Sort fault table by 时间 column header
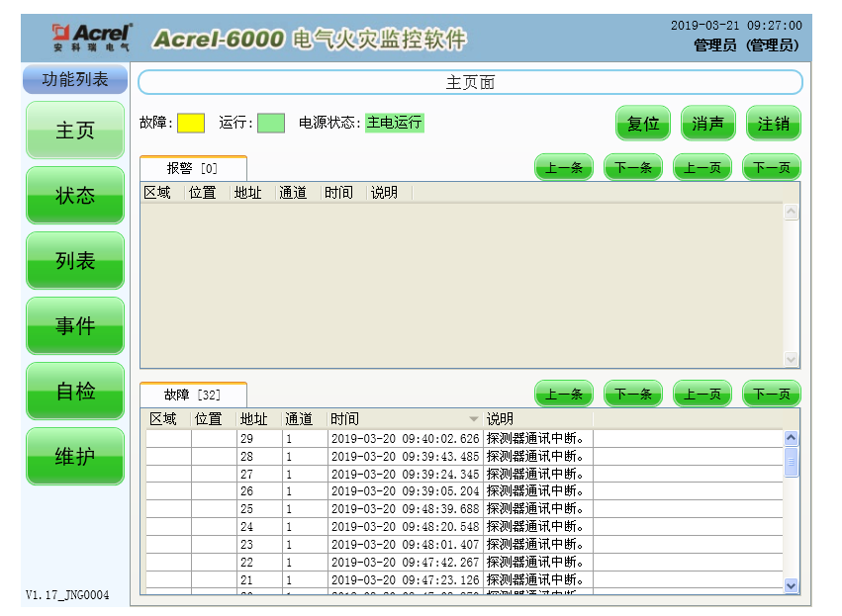The image size is (842, 616). 405,418
